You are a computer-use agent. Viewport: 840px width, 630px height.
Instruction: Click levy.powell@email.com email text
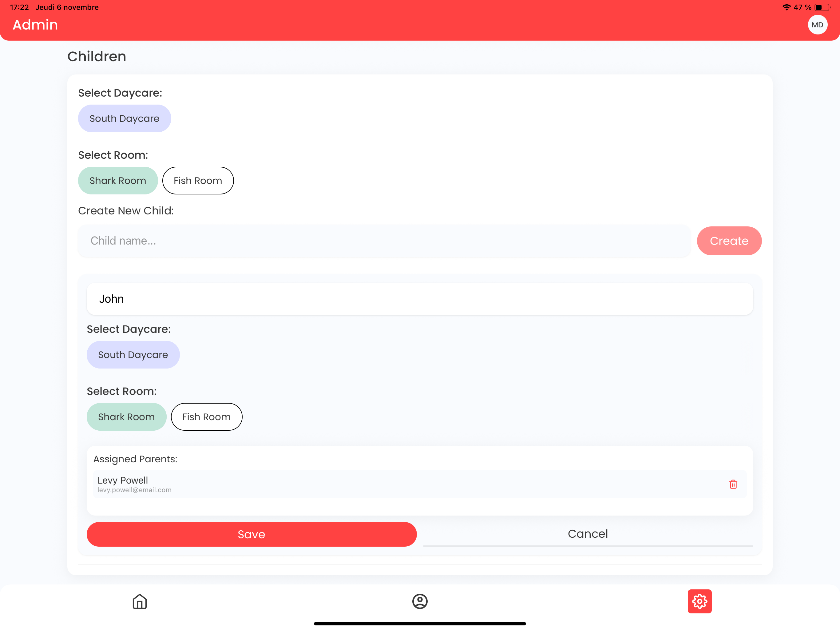(x=134, y=490)
